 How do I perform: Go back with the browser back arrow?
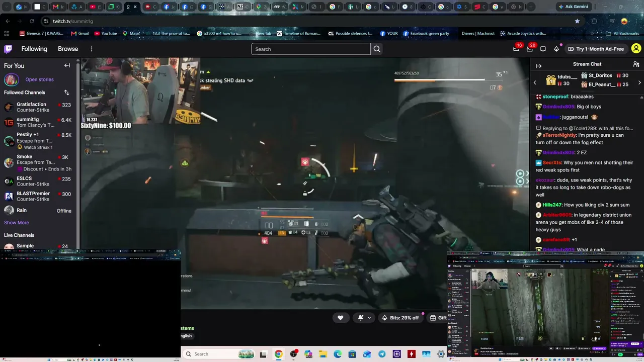click(8, 21)
